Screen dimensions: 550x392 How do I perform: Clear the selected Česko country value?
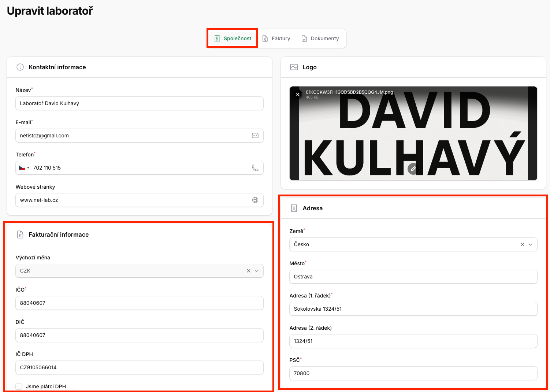point(523,244)
